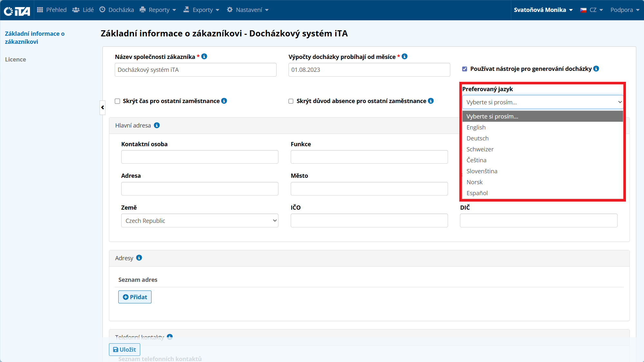This screenshot has width=644, height=362.
Task: Enable Skrýt čas pro ostatní zaměstnance
Action: (x=117, y=101)
